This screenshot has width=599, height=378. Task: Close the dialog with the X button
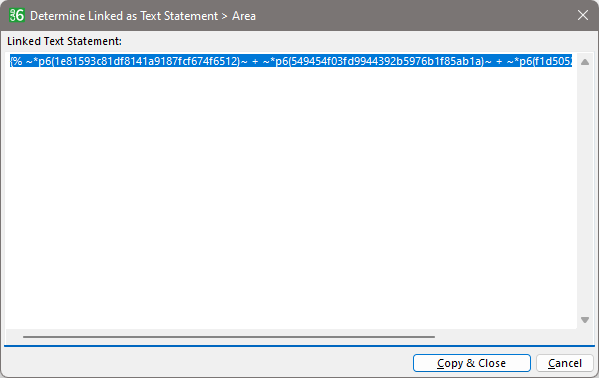[583, 15]
